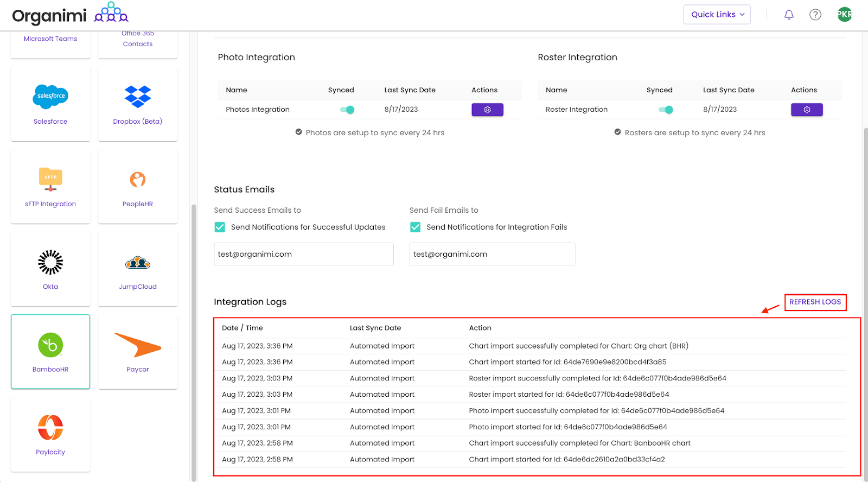868x482 pixels.
Task: Open notifications bell icon
Action: pyautogui.click(x=789, y=15)
